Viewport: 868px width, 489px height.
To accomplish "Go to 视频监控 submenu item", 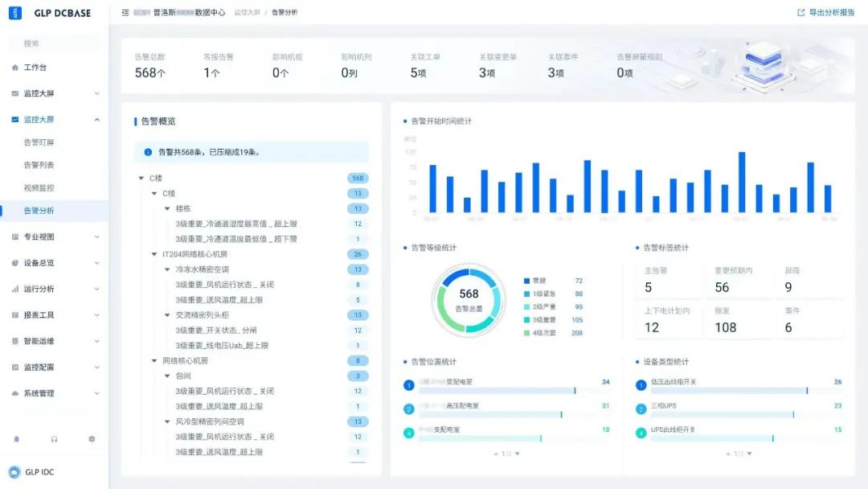I will coord(39,187).
